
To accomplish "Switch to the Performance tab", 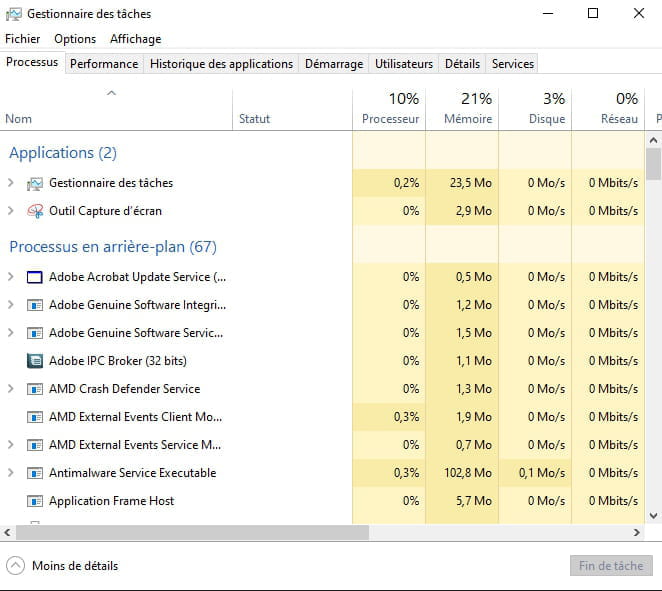I will pyautogui.click(x=104, y=64).
